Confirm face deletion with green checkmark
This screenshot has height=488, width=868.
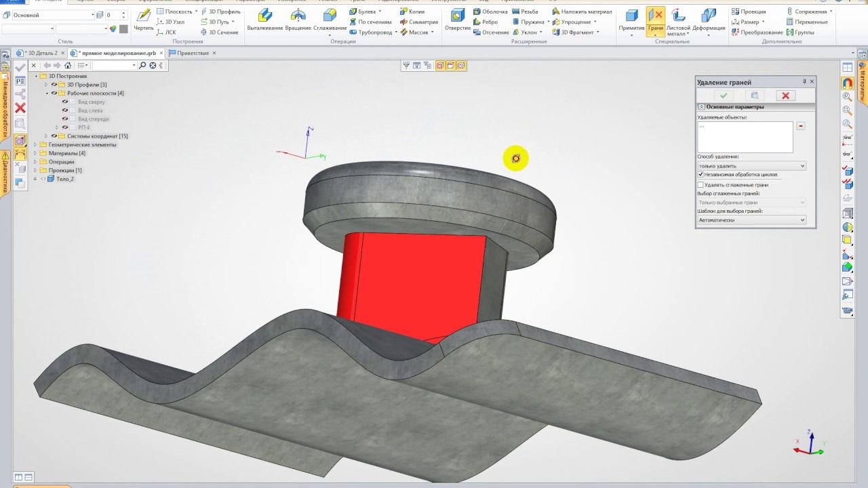coord(724,96)
